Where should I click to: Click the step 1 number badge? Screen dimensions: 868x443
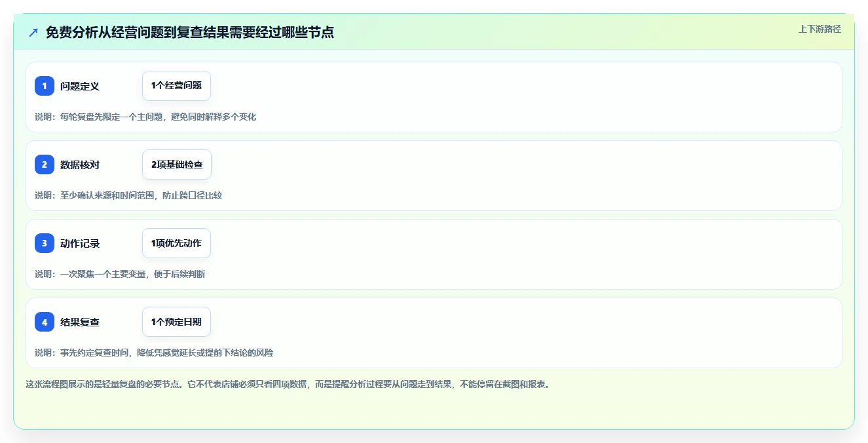pyautogui.click(x=45, y=86)
